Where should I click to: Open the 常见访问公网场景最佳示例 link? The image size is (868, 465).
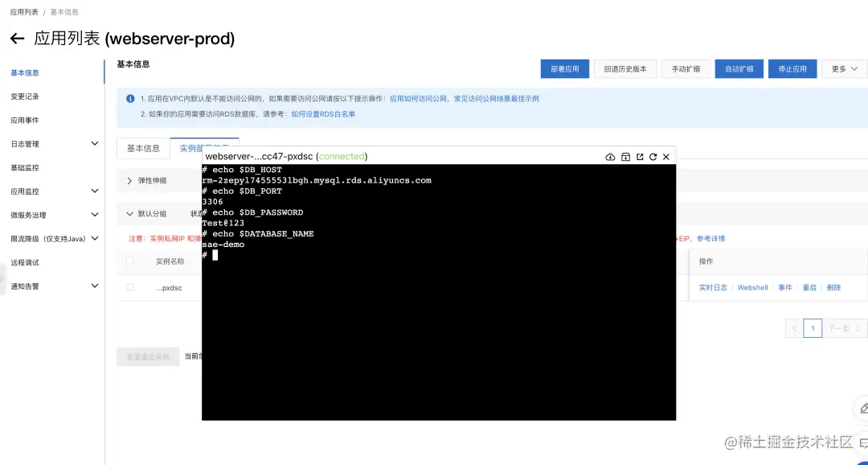coord(496,99)
